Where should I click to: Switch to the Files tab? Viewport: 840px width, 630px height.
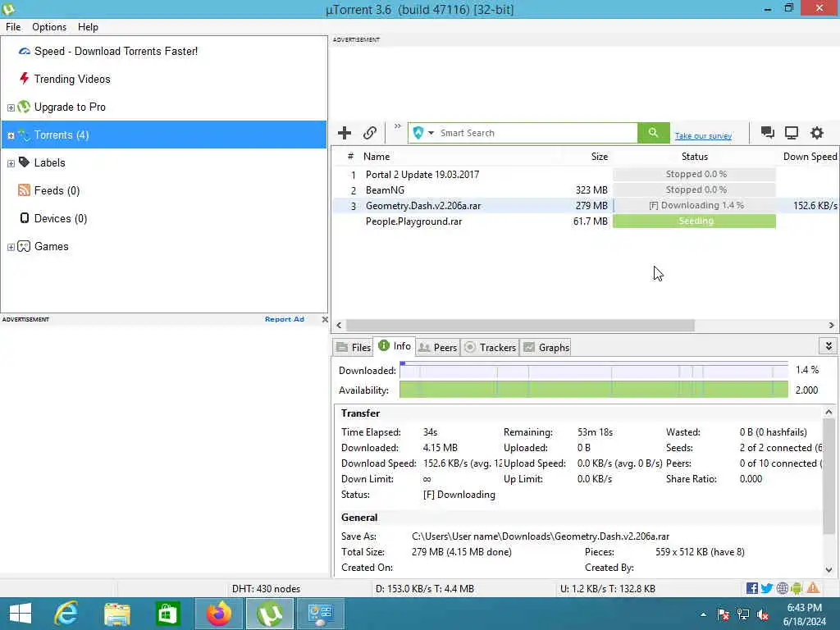pyautogui.click(x=353, y=348)
